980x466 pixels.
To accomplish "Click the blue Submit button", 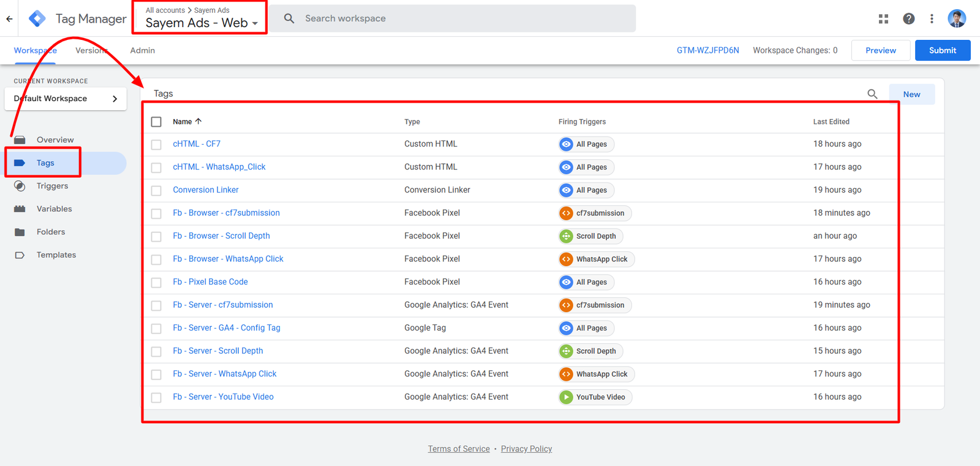I will click(942, 50).
